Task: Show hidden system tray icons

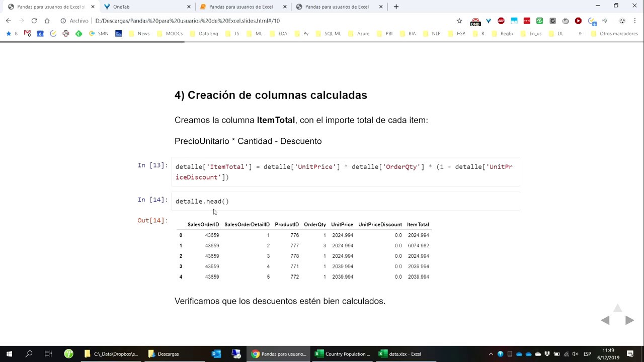Action: [x=491, y=354]
